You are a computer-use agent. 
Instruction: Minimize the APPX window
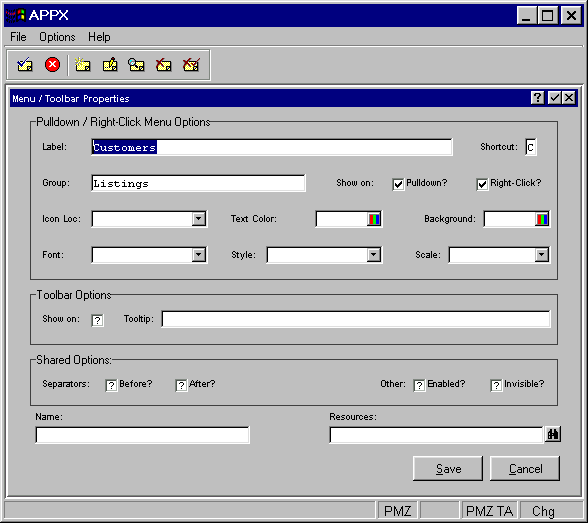click(526, 15)
